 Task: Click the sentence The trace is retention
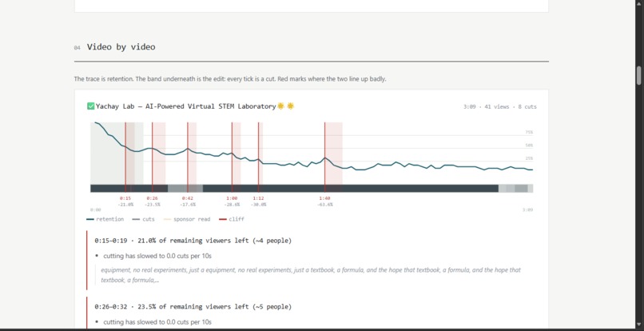click(104, 79)
